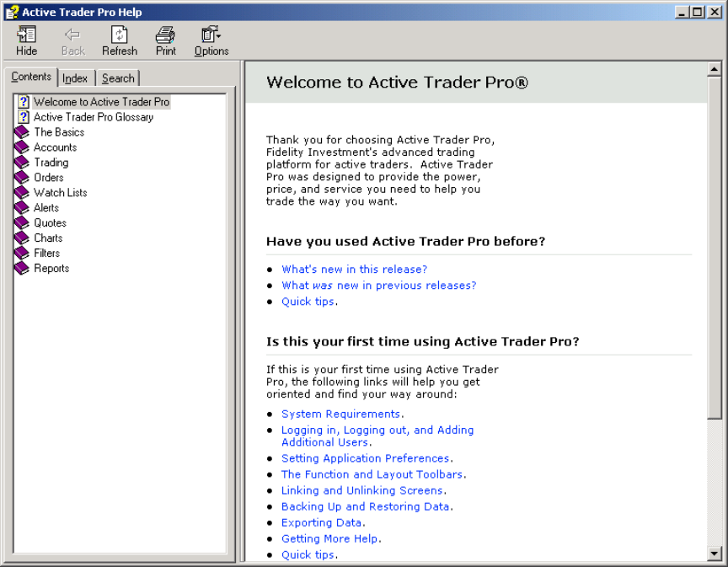Select Welcome to Active Trader Pro topic

[x=101, y=102]
